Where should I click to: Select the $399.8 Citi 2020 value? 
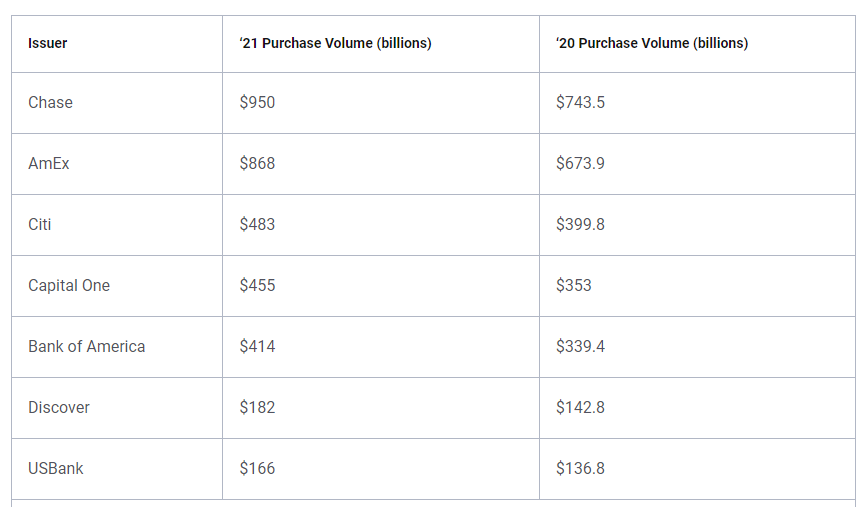tap(581, 224)
